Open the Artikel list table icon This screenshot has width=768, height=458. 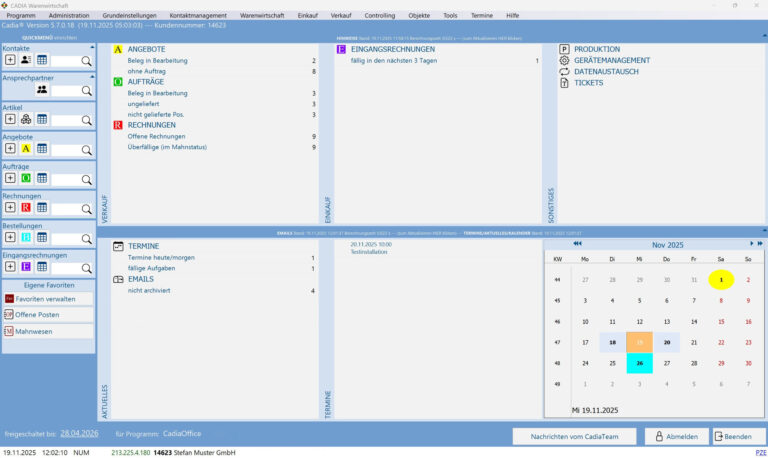tap(42, 119)
